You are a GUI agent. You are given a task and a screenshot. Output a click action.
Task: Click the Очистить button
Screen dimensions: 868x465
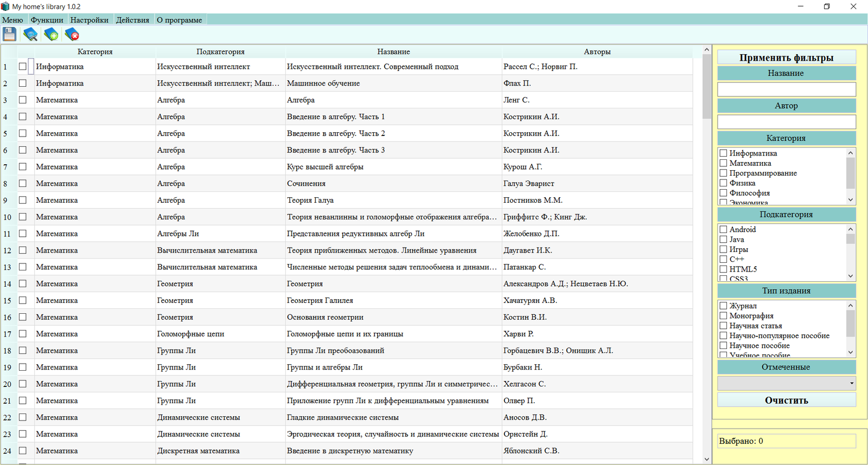point(786,400)
